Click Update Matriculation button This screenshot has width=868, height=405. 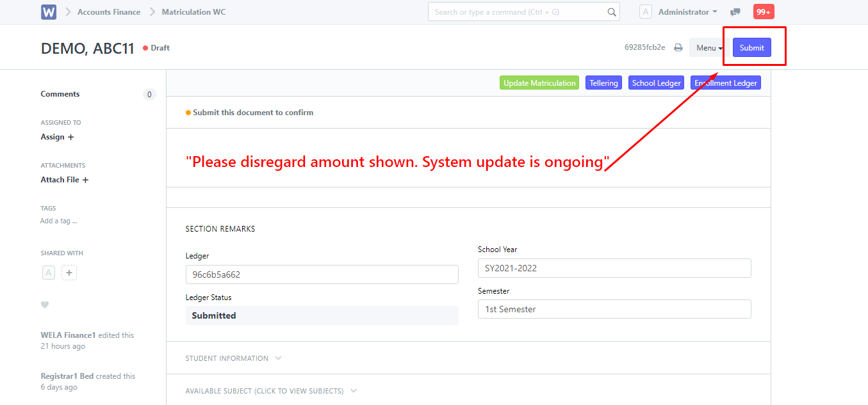point(539,83)
